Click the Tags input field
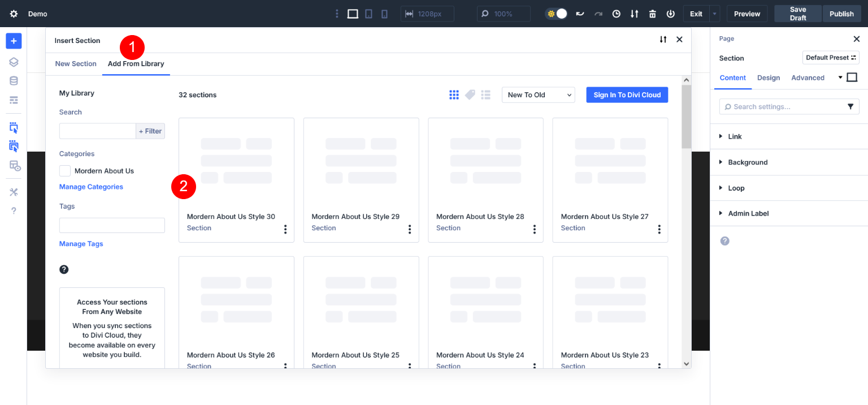This screenshot has width=868, height=405. 112,225
